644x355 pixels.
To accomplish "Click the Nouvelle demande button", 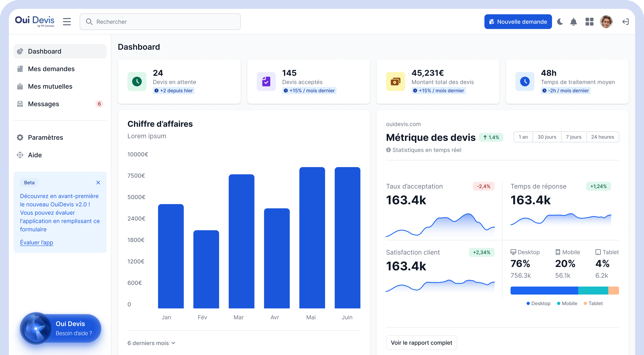I will tap(518, 22).
